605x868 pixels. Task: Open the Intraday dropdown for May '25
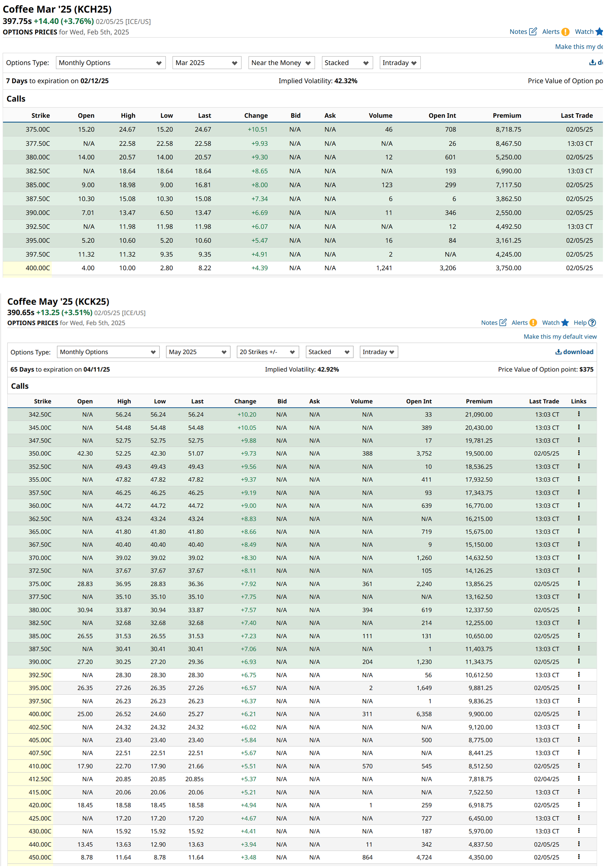(378, 352)
